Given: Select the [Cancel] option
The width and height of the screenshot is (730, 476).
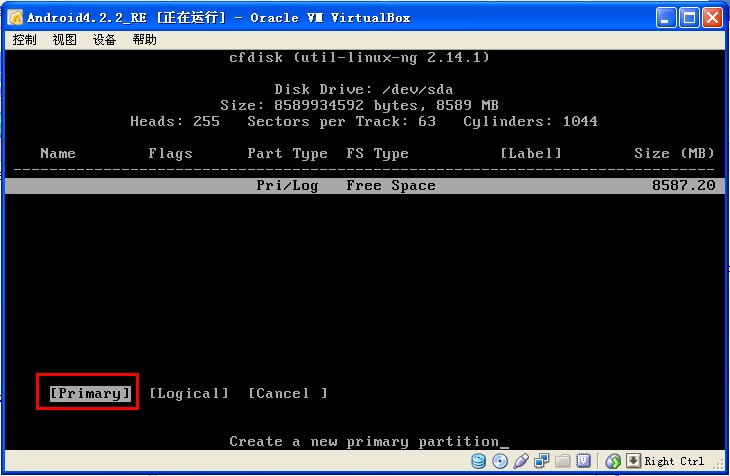Looking at the screenshot, I should click(x=288, y=393).
